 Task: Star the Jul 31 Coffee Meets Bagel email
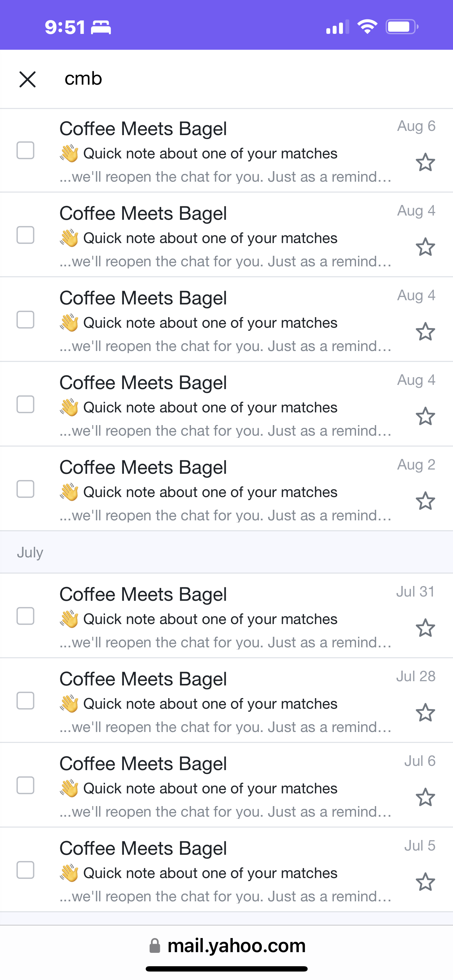click(x=425, y=628)
